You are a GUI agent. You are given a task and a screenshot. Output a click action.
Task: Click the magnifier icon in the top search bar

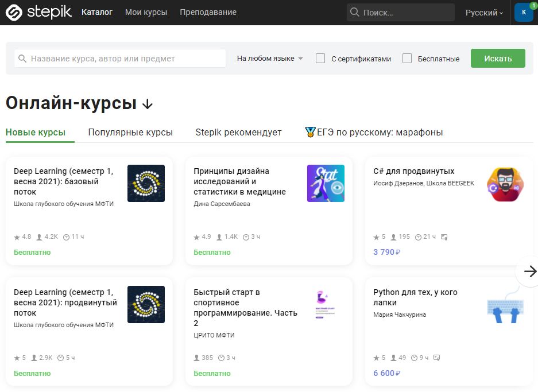pos(354,13)
